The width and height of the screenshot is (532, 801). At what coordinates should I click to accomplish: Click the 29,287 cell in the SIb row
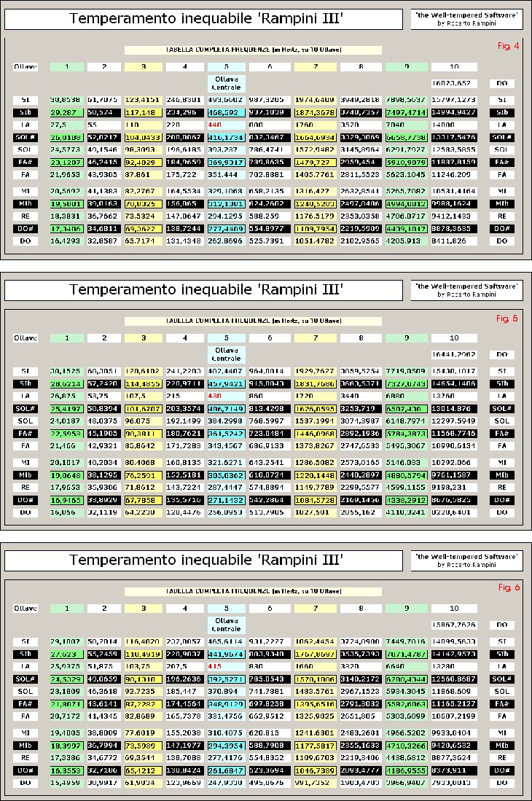67,112
